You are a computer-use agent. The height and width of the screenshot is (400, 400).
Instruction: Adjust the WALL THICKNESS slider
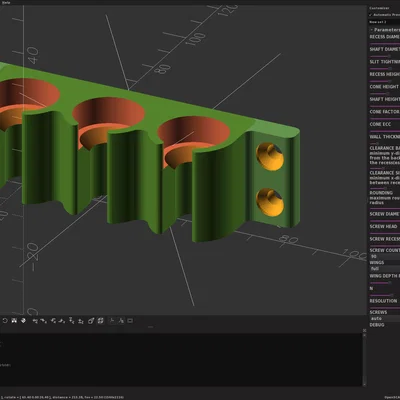pos(385,143)
